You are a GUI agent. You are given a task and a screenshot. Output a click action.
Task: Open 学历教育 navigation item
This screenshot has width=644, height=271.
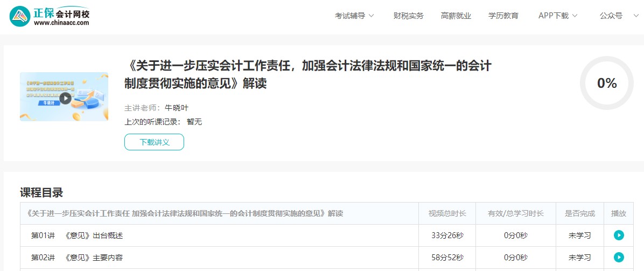[x=503, y=16]
